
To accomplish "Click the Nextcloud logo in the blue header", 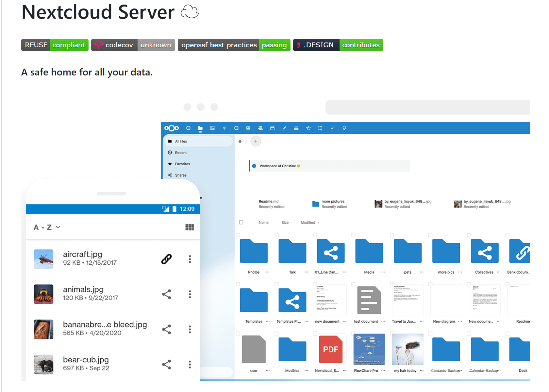I will (x=172, y=128).
